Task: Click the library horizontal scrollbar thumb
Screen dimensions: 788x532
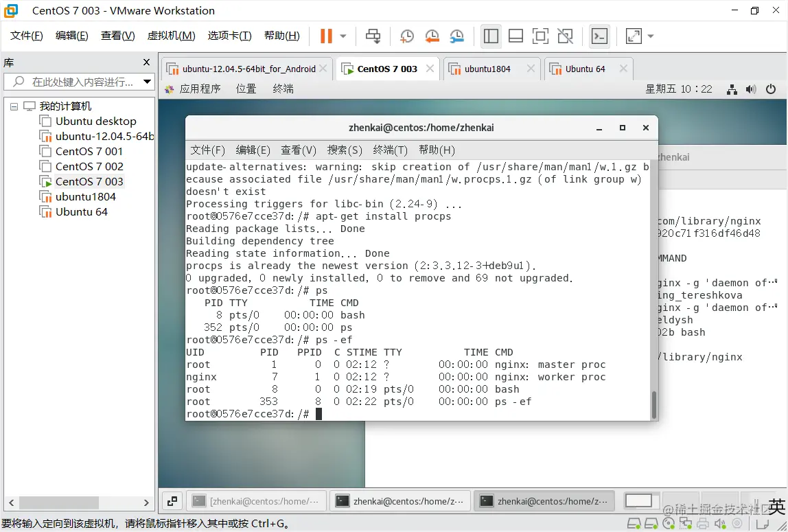Action: tap(59, 502)
